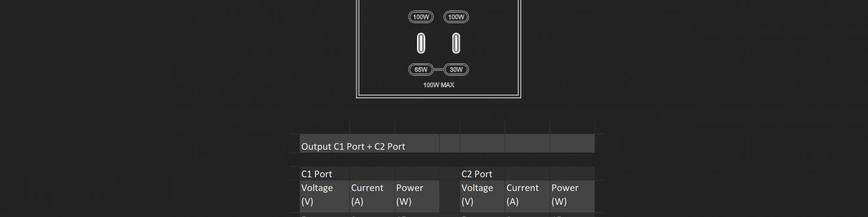Select the right USB-C port icon
Viewport: 868px width, 217px height.
coord(456,43)
